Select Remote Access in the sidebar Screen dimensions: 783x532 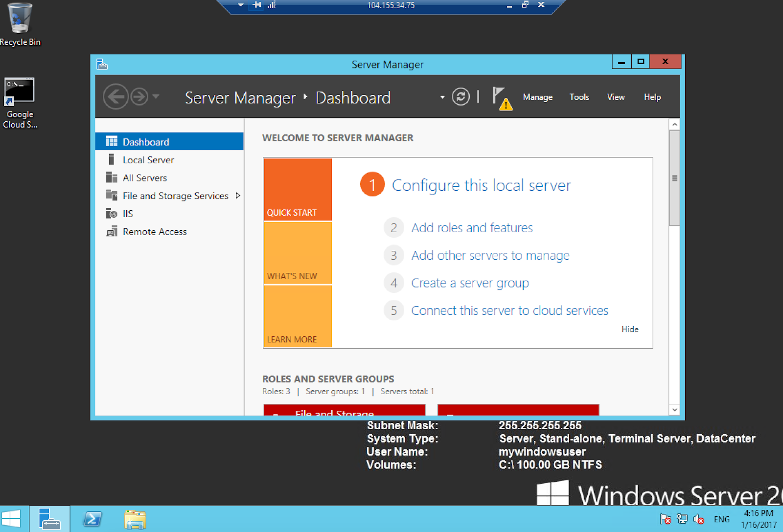pyautogui.click(x=155, y=231)
